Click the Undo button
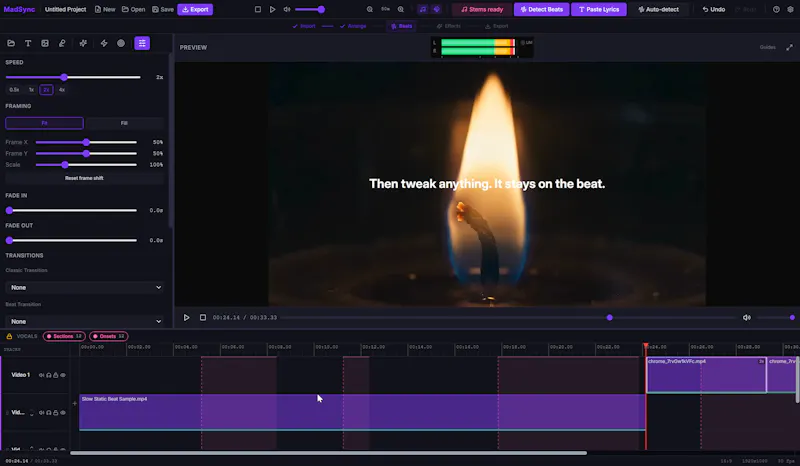The image size is (800, 466). (713, 9)
